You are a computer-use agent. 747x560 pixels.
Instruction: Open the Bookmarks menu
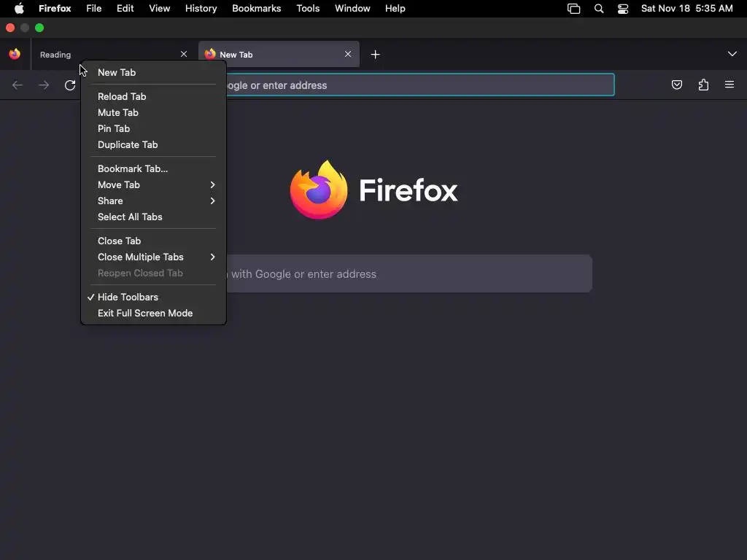click(256, 9)
